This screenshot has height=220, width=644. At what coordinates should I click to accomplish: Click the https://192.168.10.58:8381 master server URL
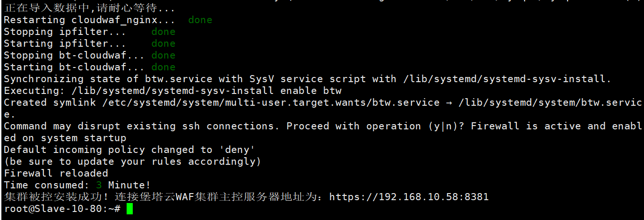tap(409, 197)
